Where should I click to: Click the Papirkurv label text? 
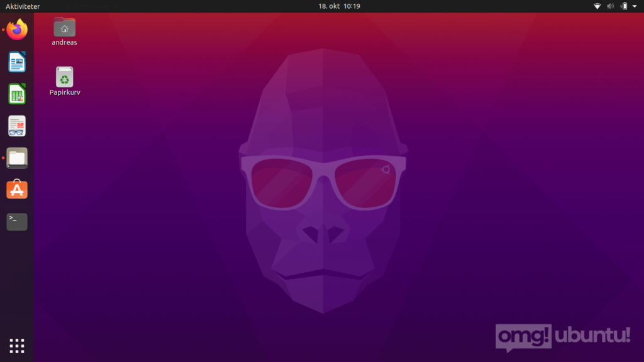click(x=65, y=92)
